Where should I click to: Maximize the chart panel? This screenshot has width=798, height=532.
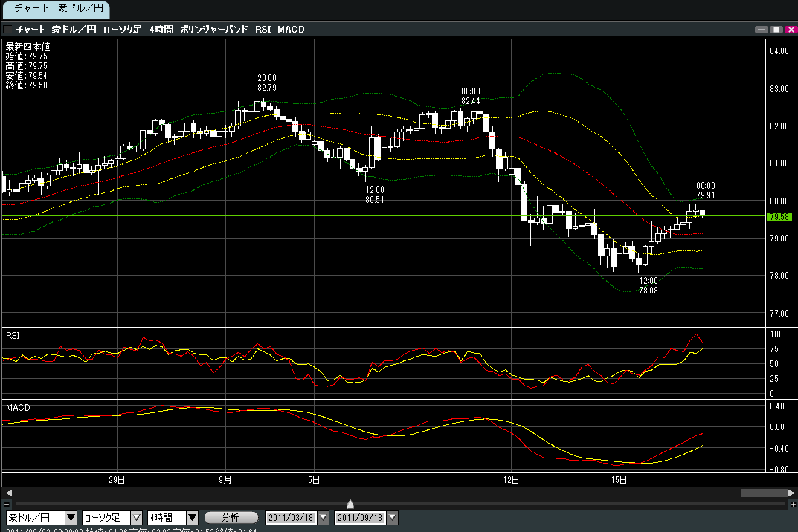pyautogui.click(x=776, y=30)
